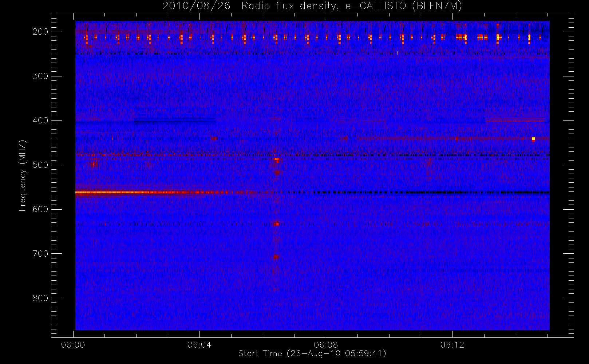Viewport: 589px width, 364px height.
Task: Click the 800 frequency tick label
Action: [40, 298]
